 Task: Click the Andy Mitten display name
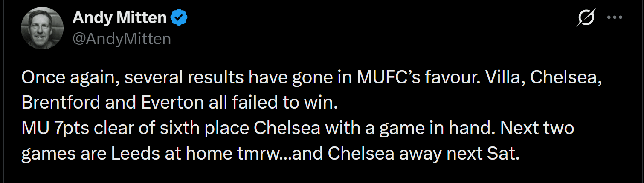(119, 18)
